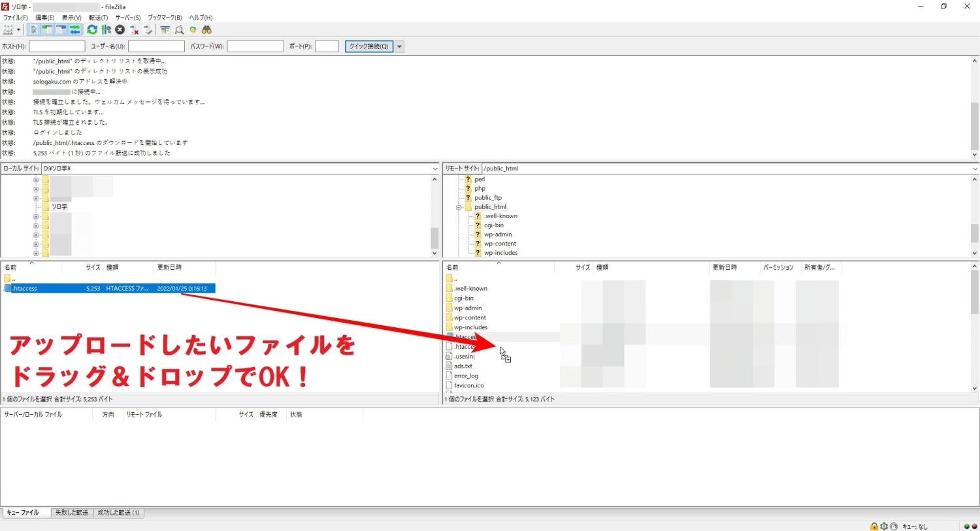Click the reconnect to last server icon
Screen dimensions: 980x531
[x=148, y=30]
